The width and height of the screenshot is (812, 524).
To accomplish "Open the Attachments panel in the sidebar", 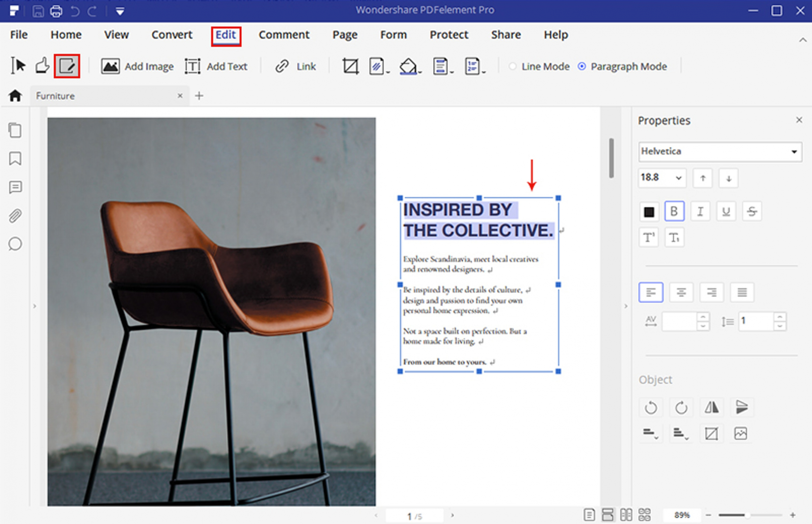I will [x=15, y=216].
